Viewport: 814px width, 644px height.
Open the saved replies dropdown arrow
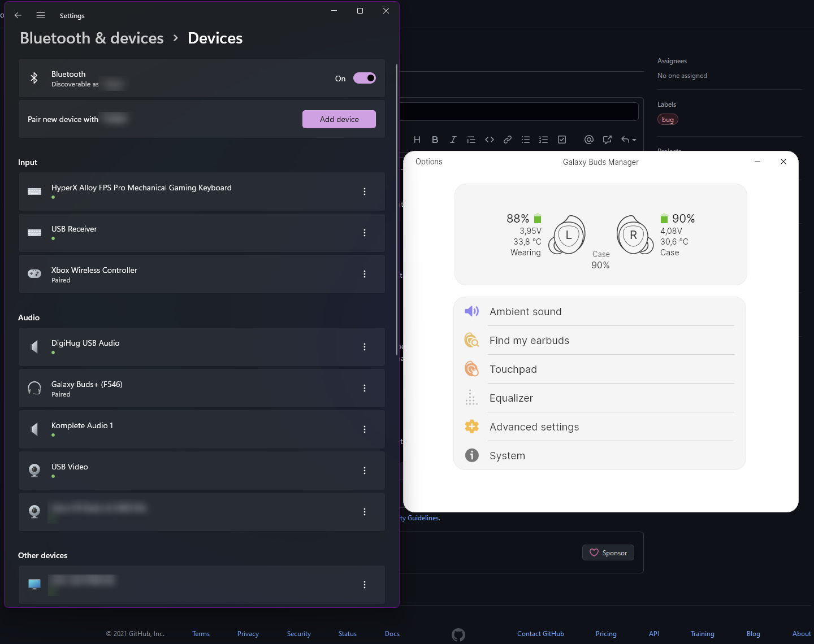tap(629, 140)
